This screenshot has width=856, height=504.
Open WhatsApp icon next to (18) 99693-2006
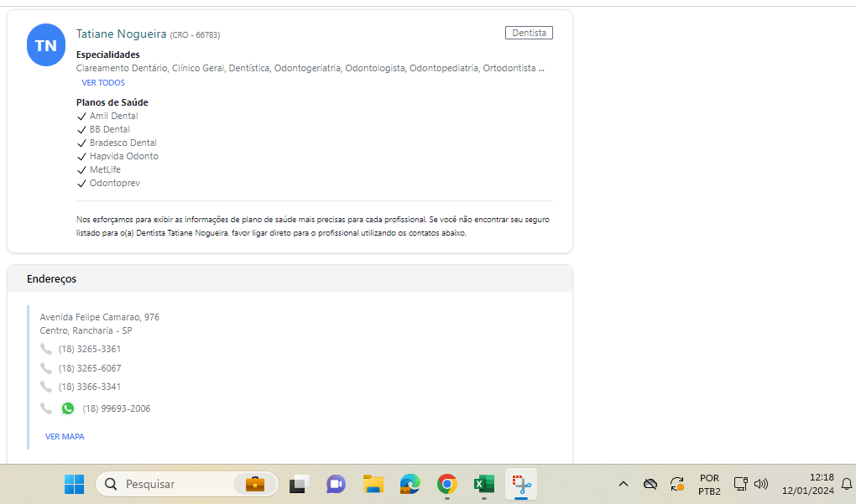tap(68, 408)
